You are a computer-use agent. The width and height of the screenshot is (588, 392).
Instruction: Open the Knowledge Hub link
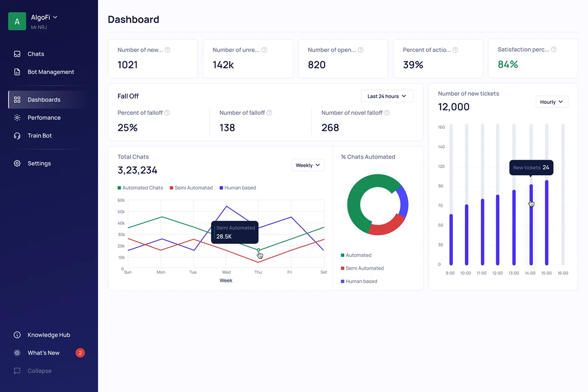point(49,335)
